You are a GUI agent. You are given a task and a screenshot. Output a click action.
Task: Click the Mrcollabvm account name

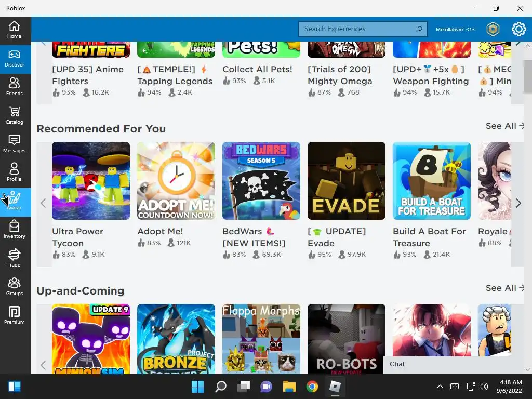[x=455, y=30]
